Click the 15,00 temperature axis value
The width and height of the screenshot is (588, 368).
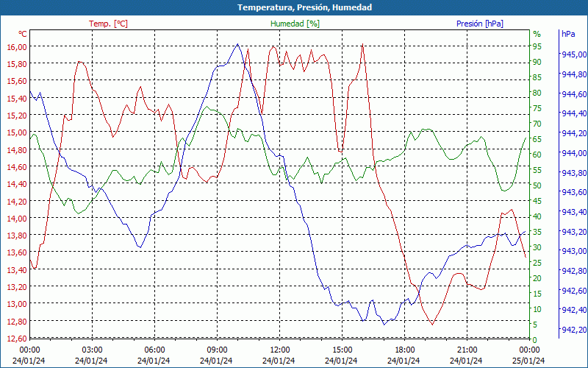pos(17,132)
